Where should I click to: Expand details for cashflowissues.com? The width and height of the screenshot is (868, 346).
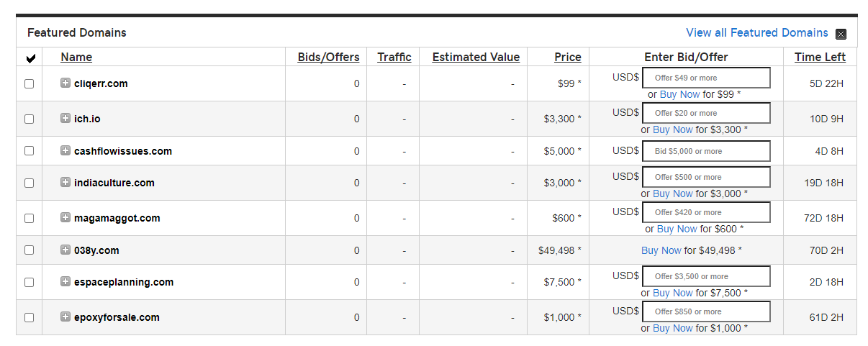(x=65, y=150)
